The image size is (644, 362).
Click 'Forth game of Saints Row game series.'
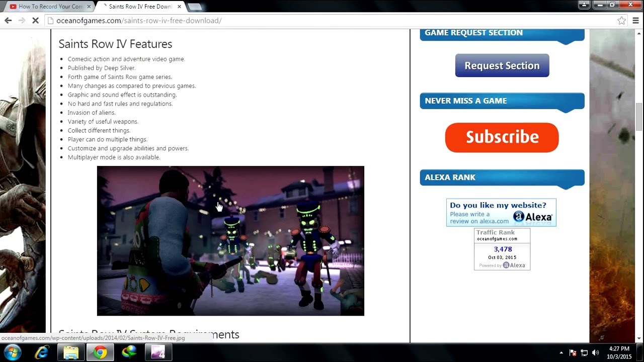coord(120,77)
